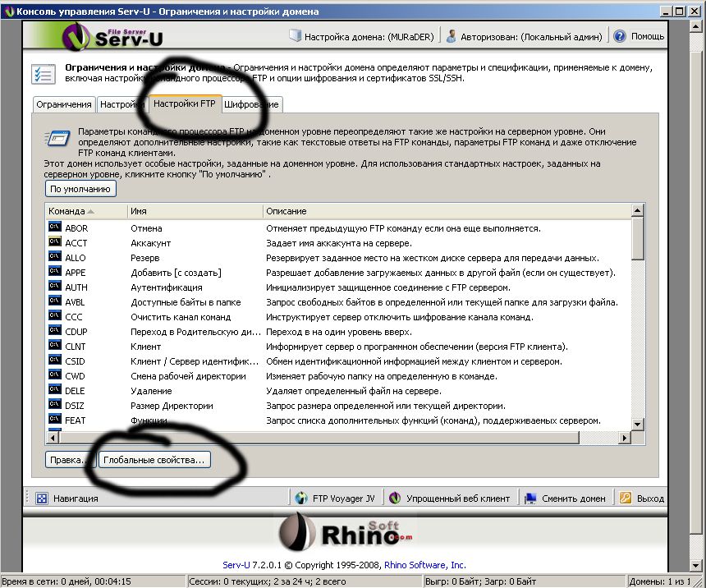Click the Help question mark icon
The height and width of the screenshot is (588, 706).
pos(620,37)
